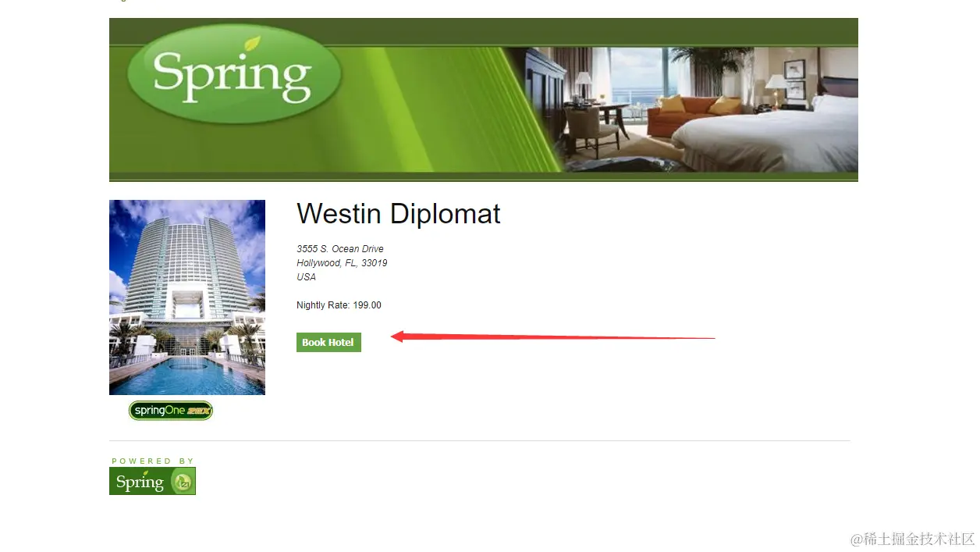The image size is (980, 552).
Task: Click the Westin Diplomat heading
Action: pyautogui.click(x=399, y=213)
